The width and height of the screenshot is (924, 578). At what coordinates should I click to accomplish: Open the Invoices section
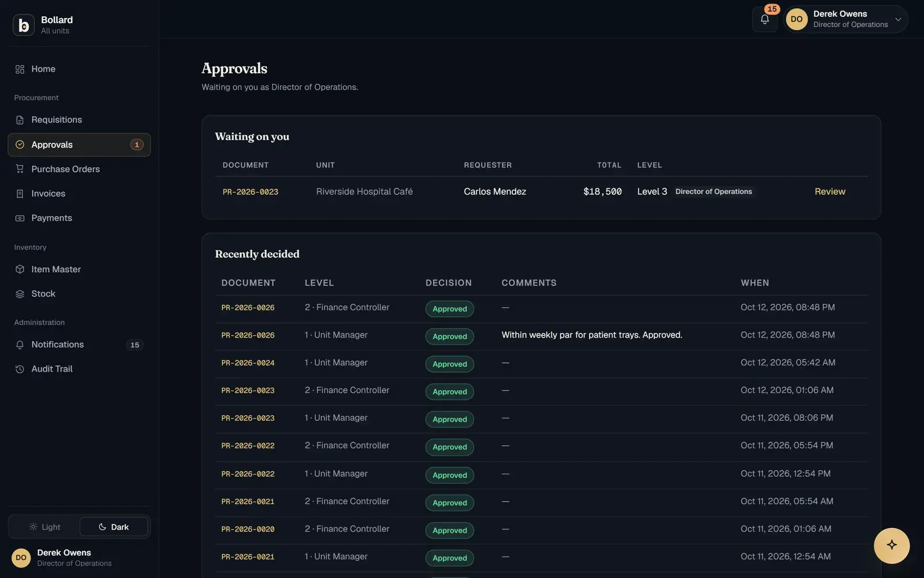[x=79, y=194]
